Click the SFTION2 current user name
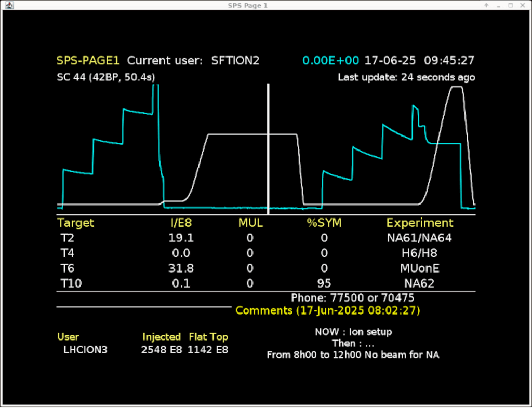532x408 pixels. click(235, 60)
